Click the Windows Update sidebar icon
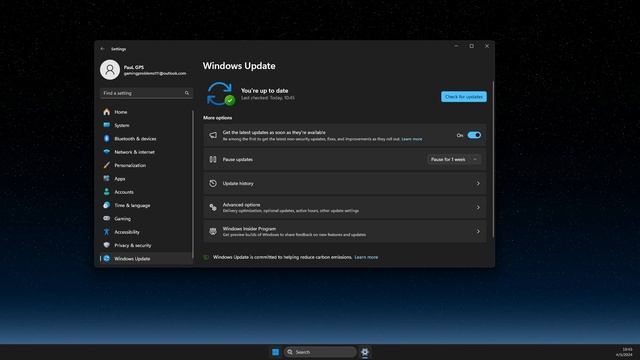Screen dimensions: 640x360 pyautogui.click(x=107, y=258)
